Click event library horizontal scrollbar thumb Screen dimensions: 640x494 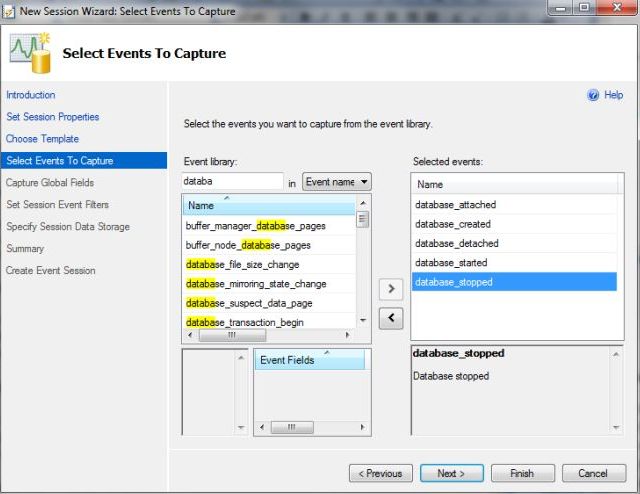(x=232, y=336)
